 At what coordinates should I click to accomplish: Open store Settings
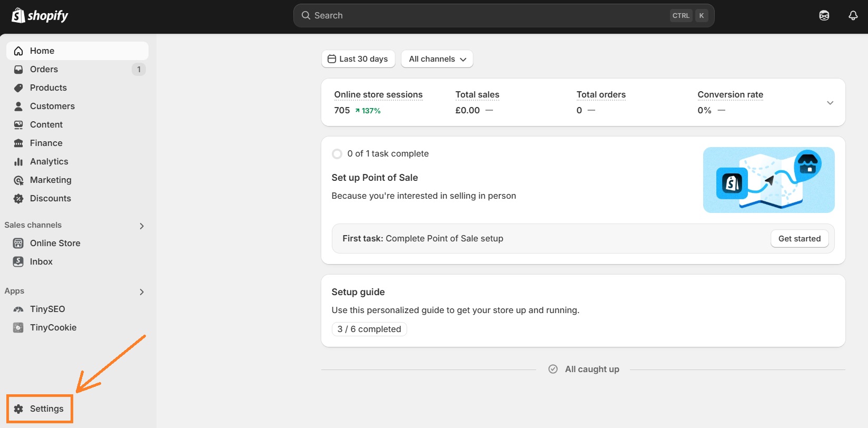click(46, 408)
